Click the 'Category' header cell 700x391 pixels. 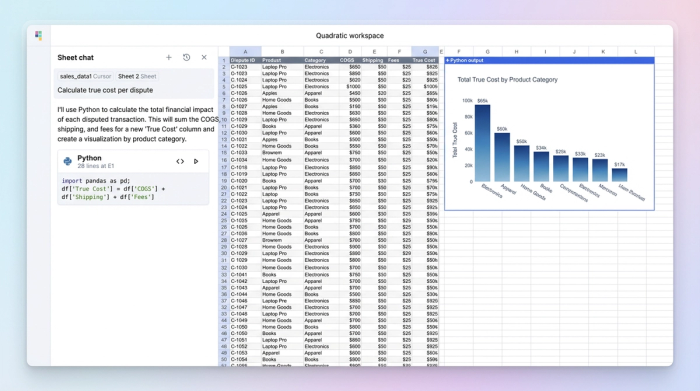coord(321,60)
